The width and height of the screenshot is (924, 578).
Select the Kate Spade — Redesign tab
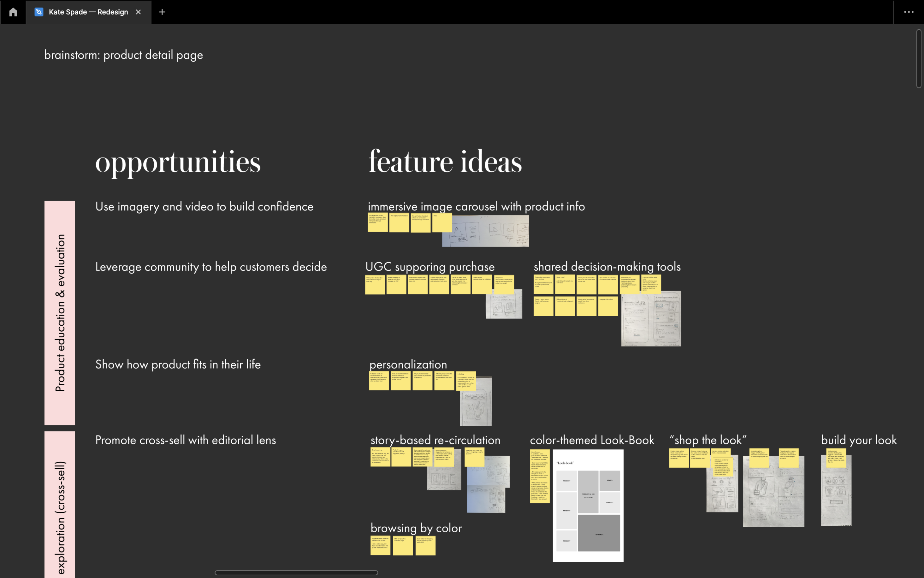coord(88,12)
